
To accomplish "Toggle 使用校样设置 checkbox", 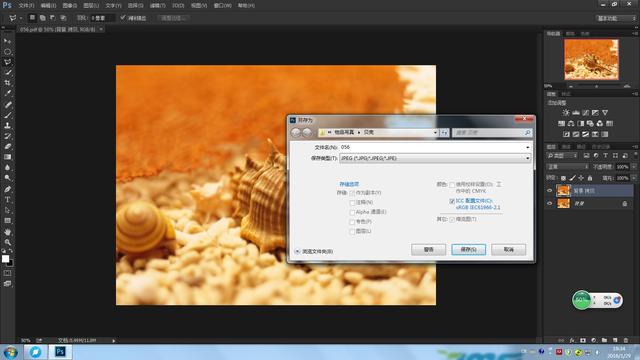I will click(x=452, y=185).
